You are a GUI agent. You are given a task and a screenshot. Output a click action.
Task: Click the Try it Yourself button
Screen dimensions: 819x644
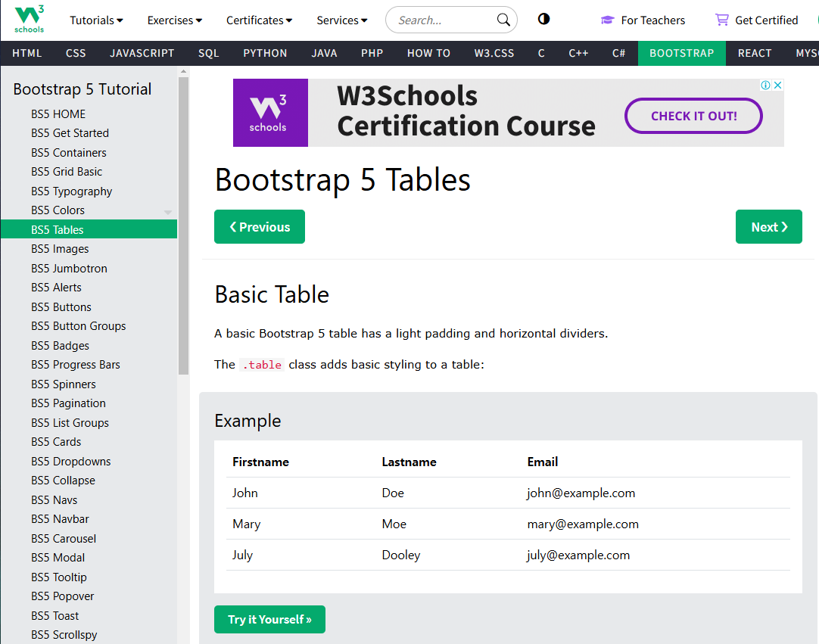[x=269, y=620]
